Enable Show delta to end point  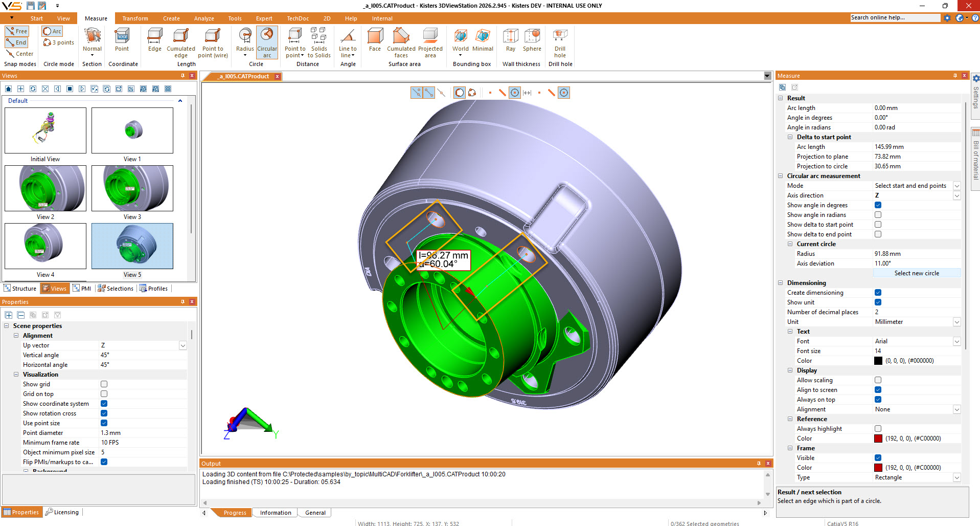tap(878, 234)
